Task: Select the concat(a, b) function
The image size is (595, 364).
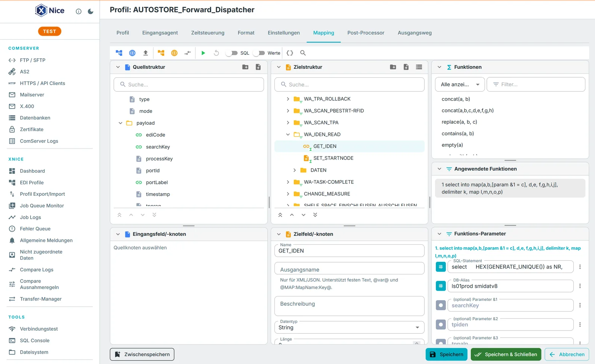Action: pos(456,99)
